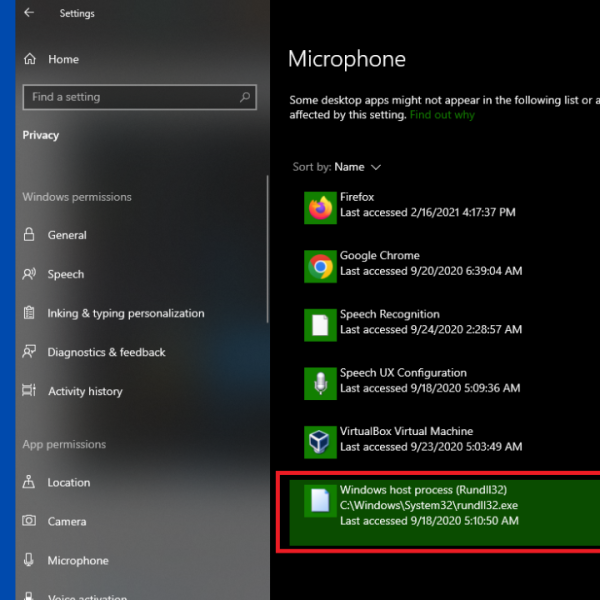Screen dimensions: 600x600
Task: Click the Home house icon
Action: [29, 59]
